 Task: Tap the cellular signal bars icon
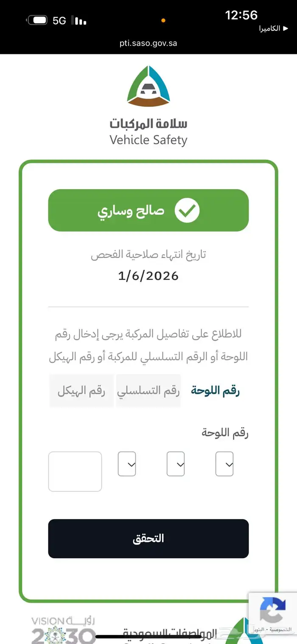(79, 20)
